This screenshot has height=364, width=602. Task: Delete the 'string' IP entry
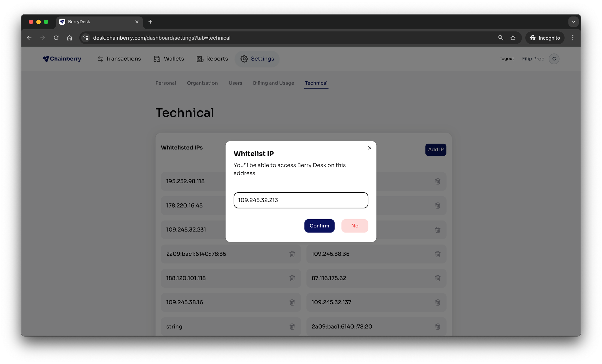[x=292, y=326]
